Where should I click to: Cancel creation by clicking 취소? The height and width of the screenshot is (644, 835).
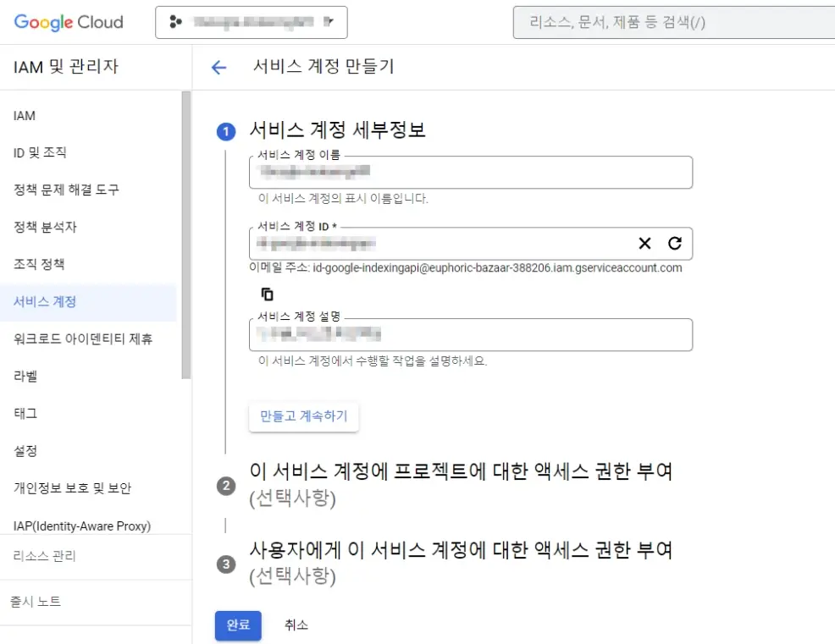pyautogui.click(x=296, y=625)
